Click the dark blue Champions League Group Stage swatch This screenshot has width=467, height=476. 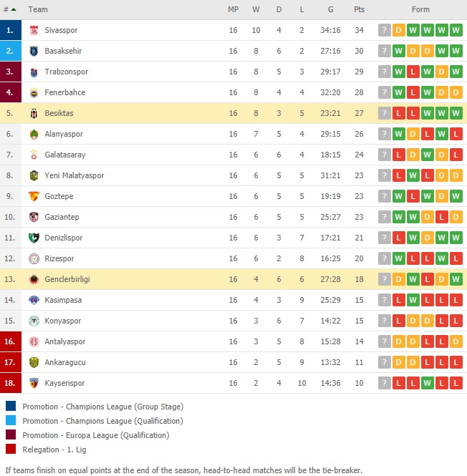11,406
